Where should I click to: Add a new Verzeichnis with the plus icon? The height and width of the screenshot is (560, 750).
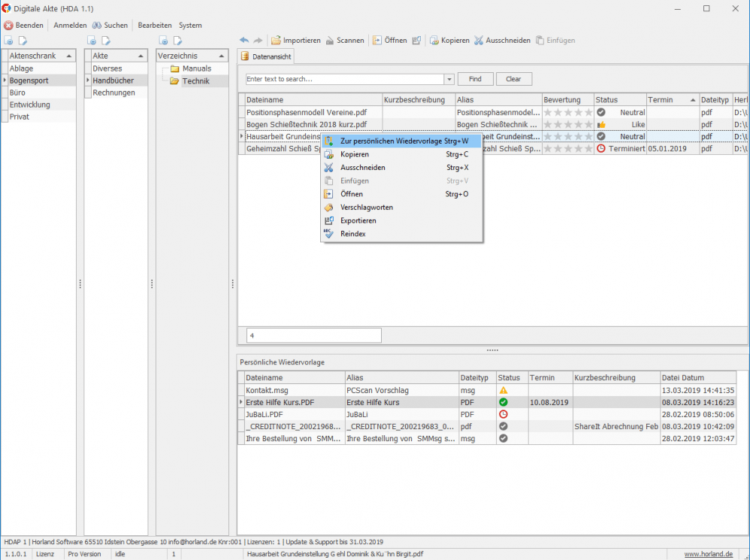[x=163, y=41]
